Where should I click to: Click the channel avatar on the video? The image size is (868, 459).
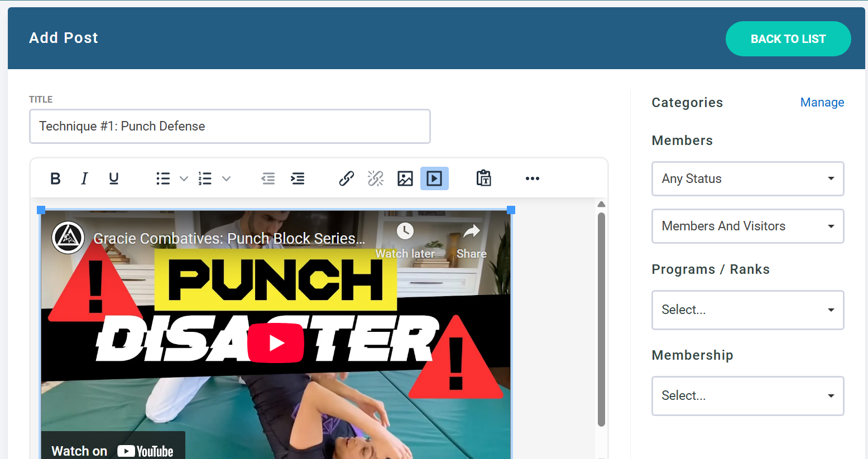(68, 238)
